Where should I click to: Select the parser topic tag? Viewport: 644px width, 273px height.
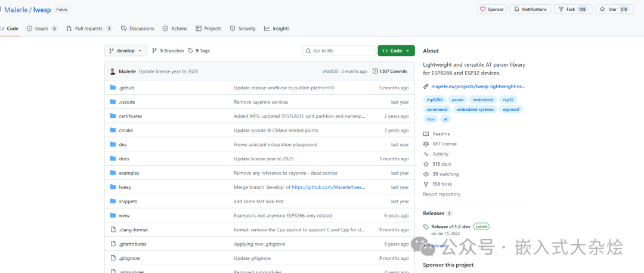click(458, 100)
